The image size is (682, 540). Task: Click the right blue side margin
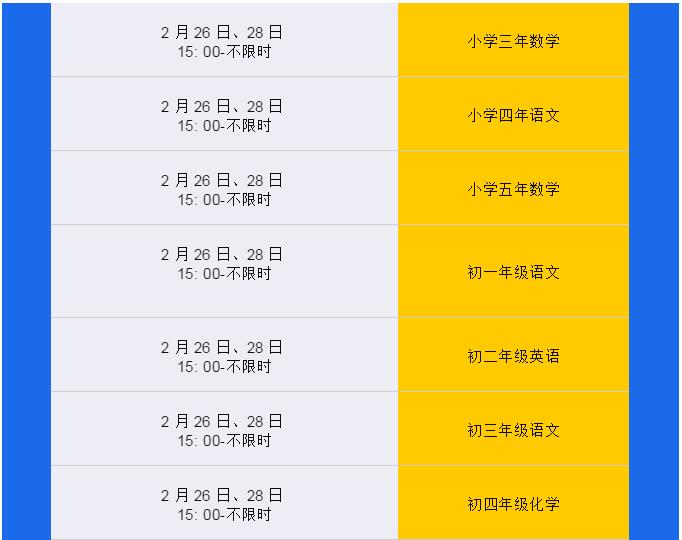tap(654, 270)
